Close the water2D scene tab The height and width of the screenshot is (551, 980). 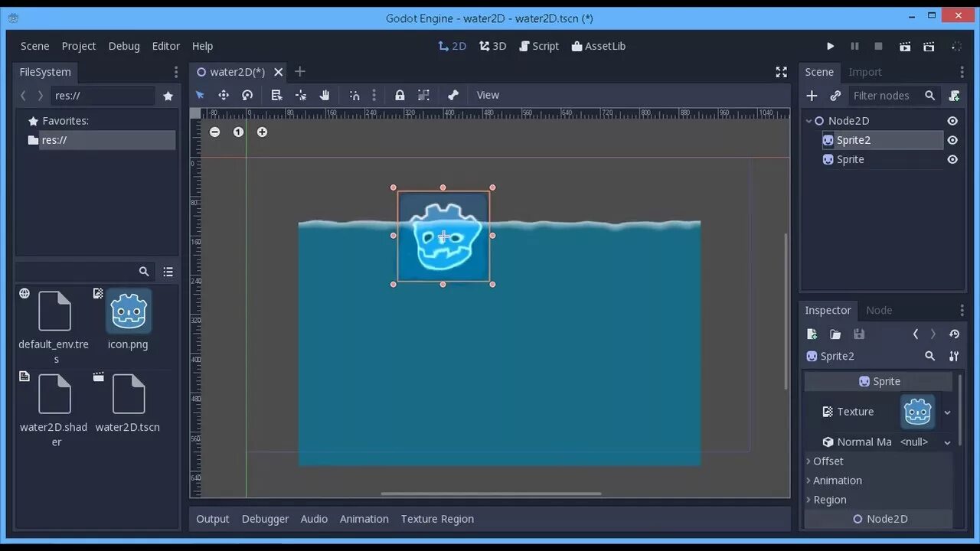point(279,72)
